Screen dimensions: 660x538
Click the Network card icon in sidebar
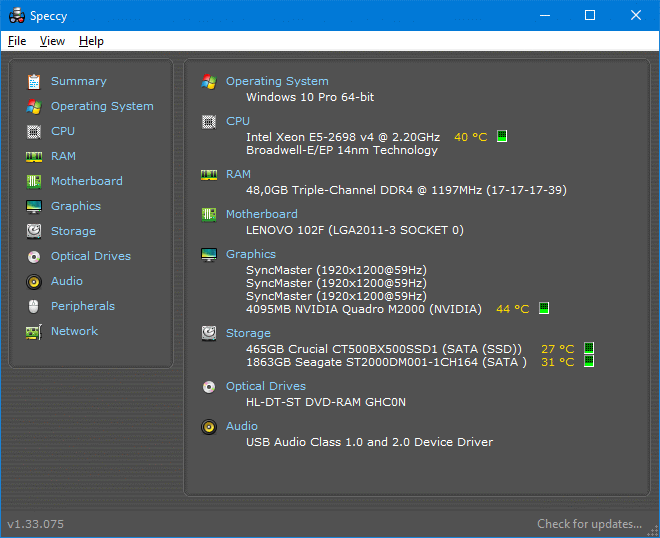(x=34, y=332)
